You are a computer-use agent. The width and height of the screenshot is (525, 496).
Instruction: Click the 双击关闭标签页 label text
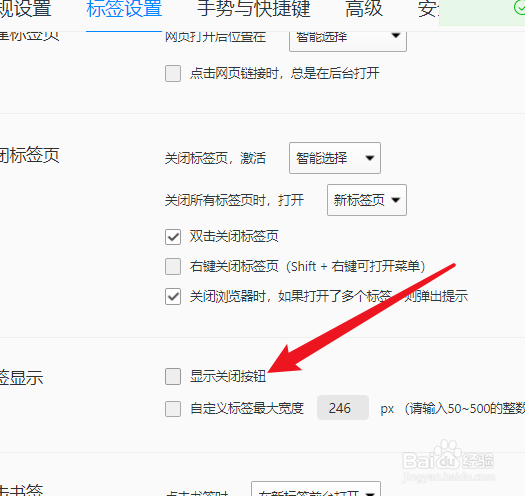[x=234, y=236]
